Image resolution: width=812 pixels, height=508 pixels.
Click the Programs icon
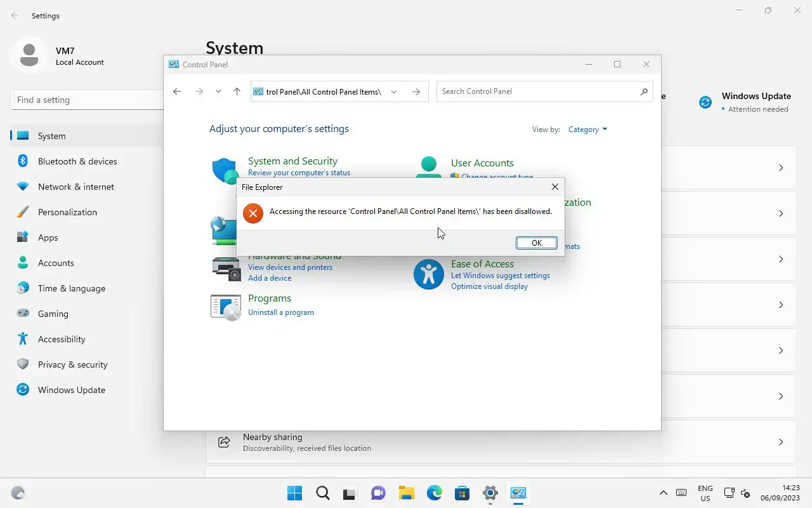pos(226,307)
